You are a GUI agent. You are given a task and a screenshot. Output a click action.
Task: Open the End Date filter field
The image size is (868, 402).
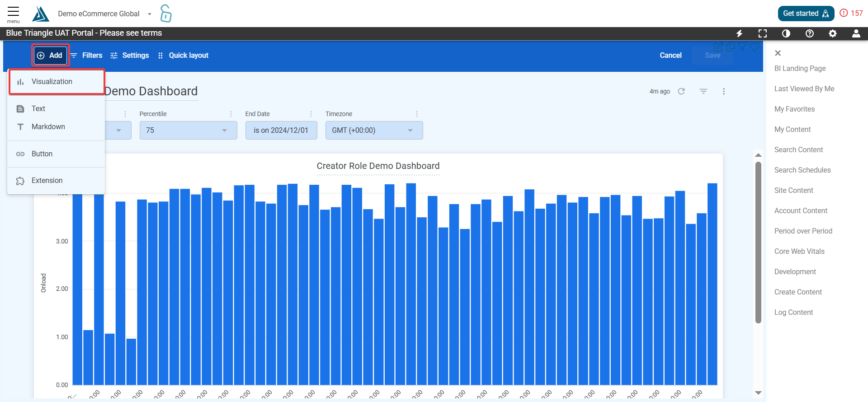tap(281, 131)
